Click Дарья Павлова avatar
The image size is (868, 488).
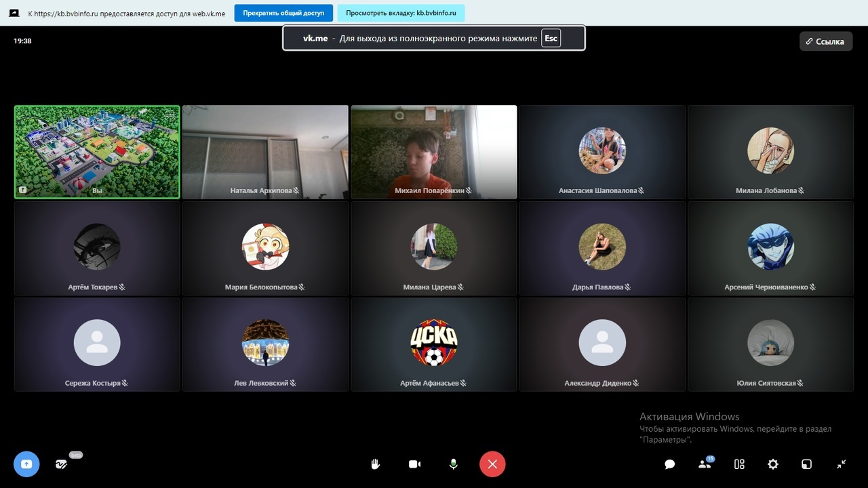[x=602, y=247]
